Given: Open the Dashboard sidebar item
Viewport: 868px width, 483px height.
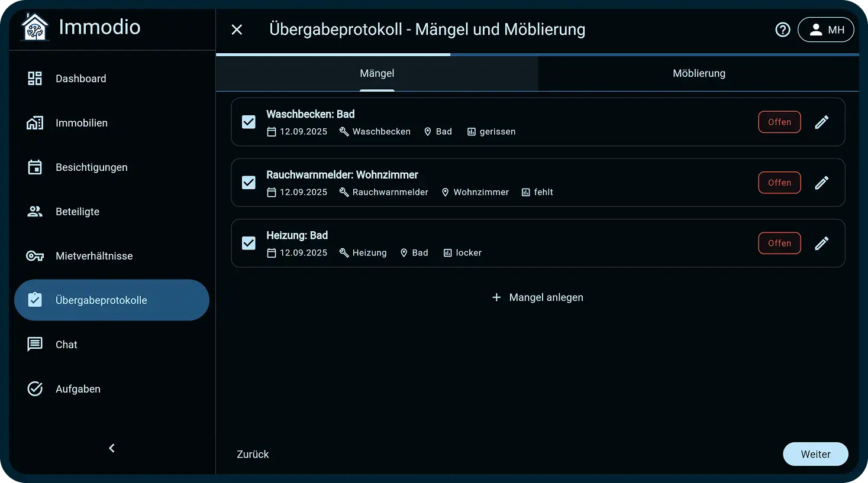Looking at the screenshot, I should point(112,79).
